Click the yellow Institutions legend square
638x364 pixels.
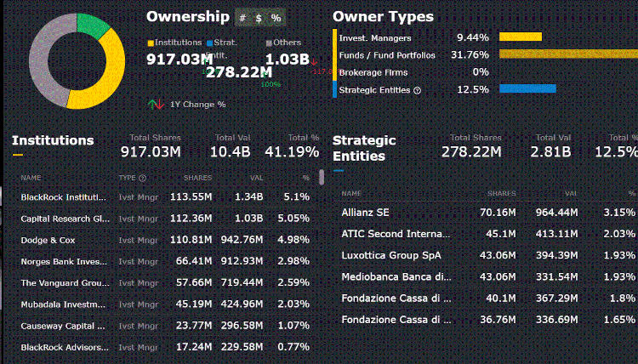(x=151, y=43)
